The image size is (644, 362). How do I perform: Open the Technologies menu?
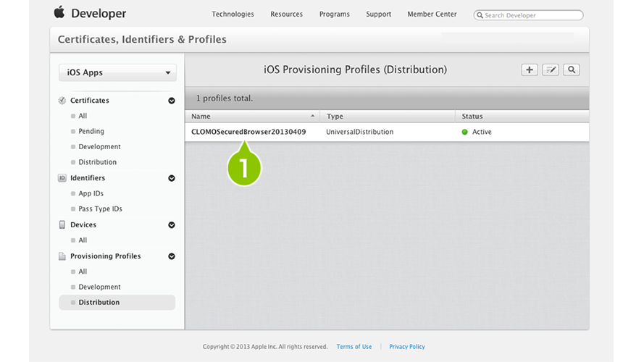tap(233, 14)
